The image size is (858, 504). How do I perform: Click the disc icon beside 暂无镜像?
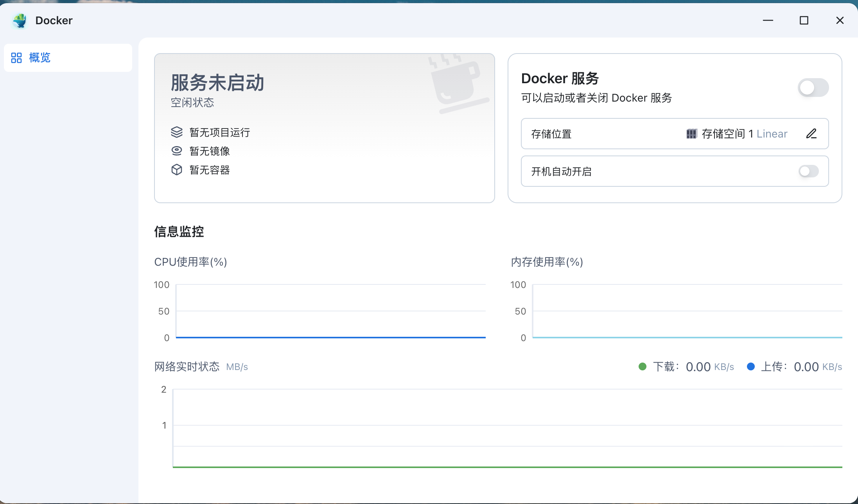177,151
